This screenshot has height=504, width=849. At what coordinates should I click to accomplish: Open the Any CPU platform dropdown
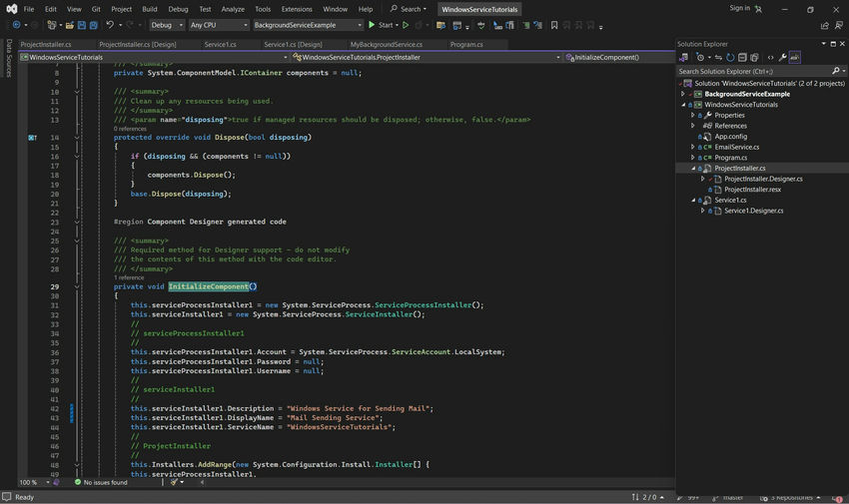218,25
